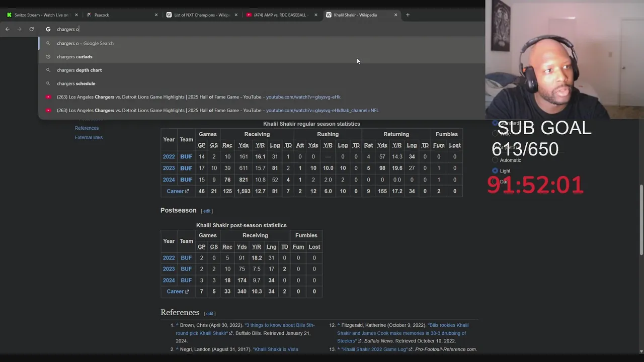Select the Automatic color appearance radio button
The image size is (644, 362).
click(x=495, y=160)
